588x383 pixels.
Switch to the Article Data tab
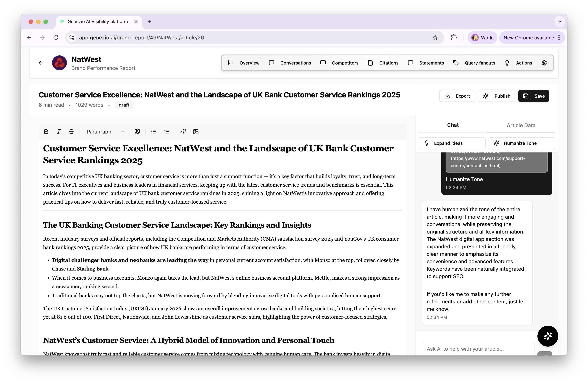pos(521,125)
